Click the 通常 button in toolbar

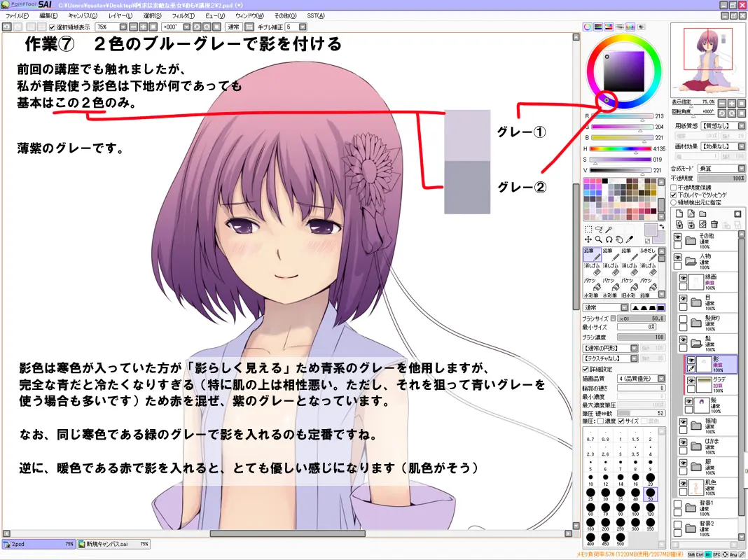coord(234,27)
